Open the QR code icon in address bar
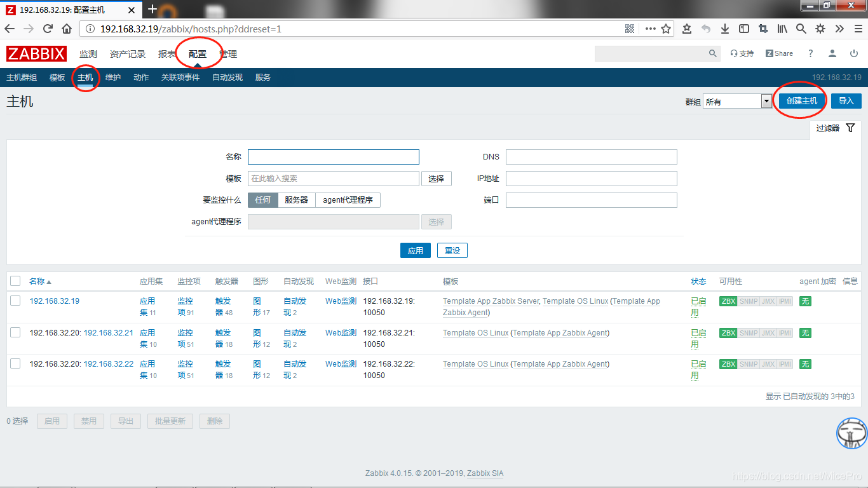Viewport: 868px width, 488px height. tap(630, 29)
